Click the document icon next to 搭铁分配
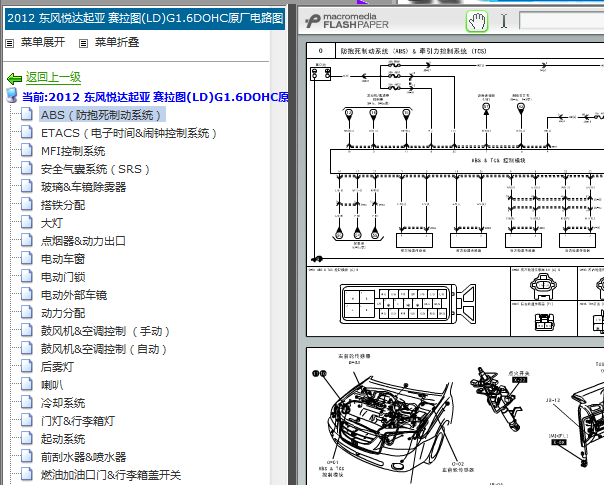Image resolution: width=604 pixels, height=485 pixels. [x=27, y=204]
